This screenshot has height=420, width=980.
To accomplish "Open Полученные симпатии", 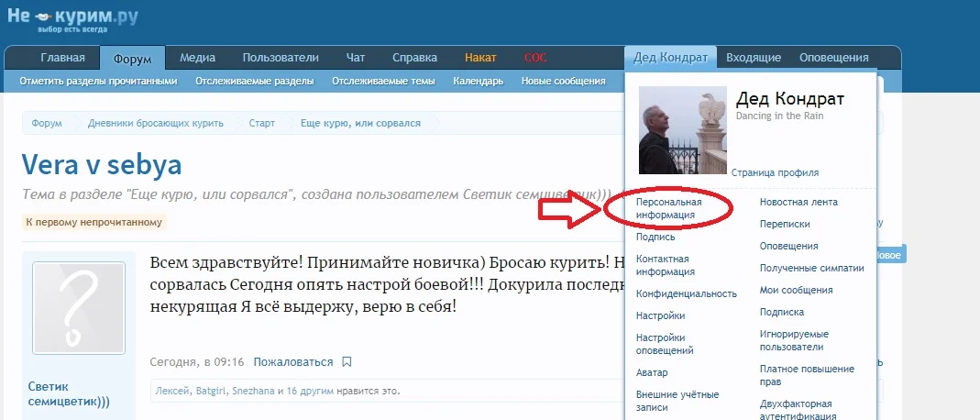I will tap(812, 268).
